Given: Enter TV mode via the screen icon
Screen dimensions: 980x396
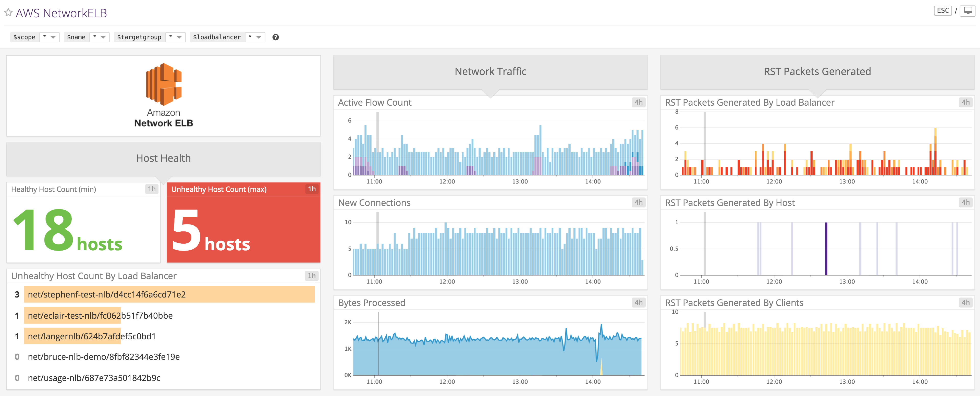Looking at the screenshot, I should (970, 10).
